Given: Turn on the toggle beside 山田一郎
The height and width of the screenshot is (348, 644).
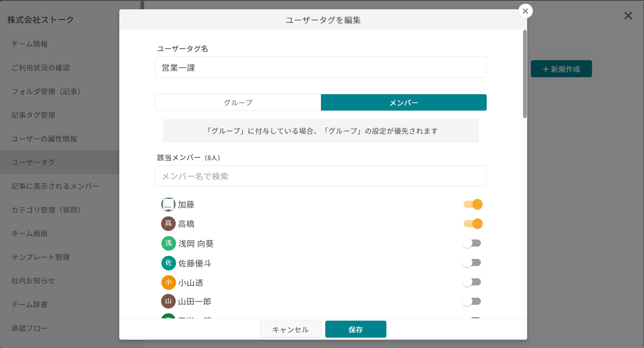Looking at the screenshot, I should 472,301.
